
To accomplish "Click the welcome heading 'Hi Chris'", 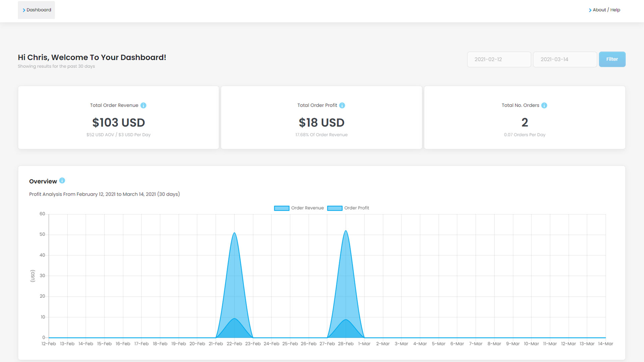I will point(92,58).
